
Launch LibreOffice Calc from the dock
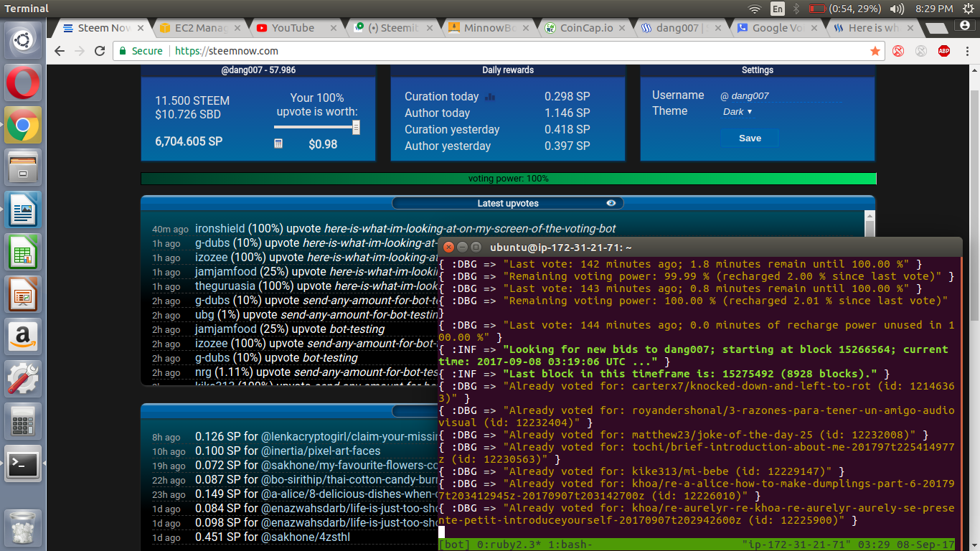(24, 253)
